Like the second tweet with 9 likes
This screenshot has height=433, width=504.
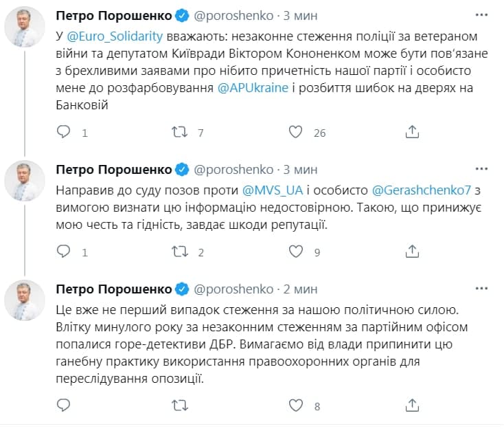pos(295,252)
